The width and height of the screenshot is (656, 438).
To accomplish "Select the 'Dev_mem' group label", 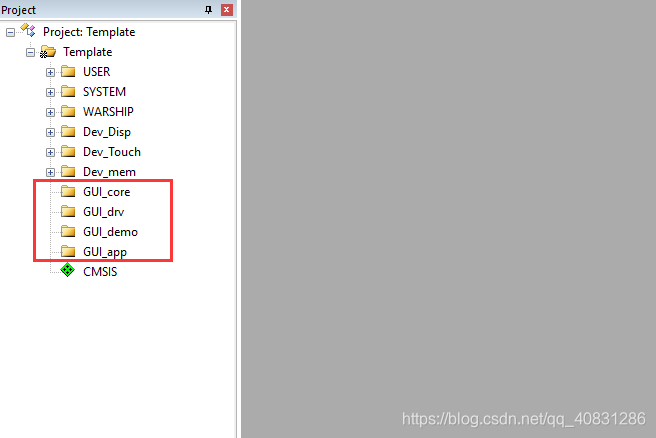I will tap(109, 172).
